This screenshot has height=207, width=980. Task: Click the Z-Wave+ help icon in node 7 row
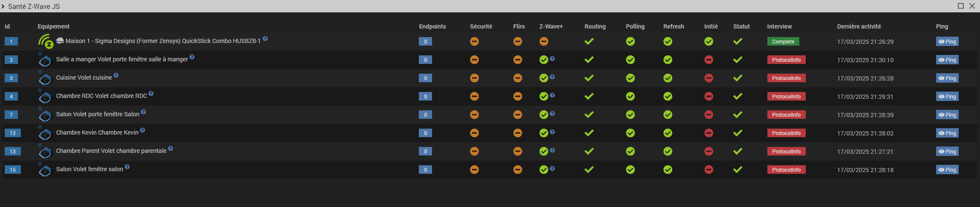(x=552, y=114)
